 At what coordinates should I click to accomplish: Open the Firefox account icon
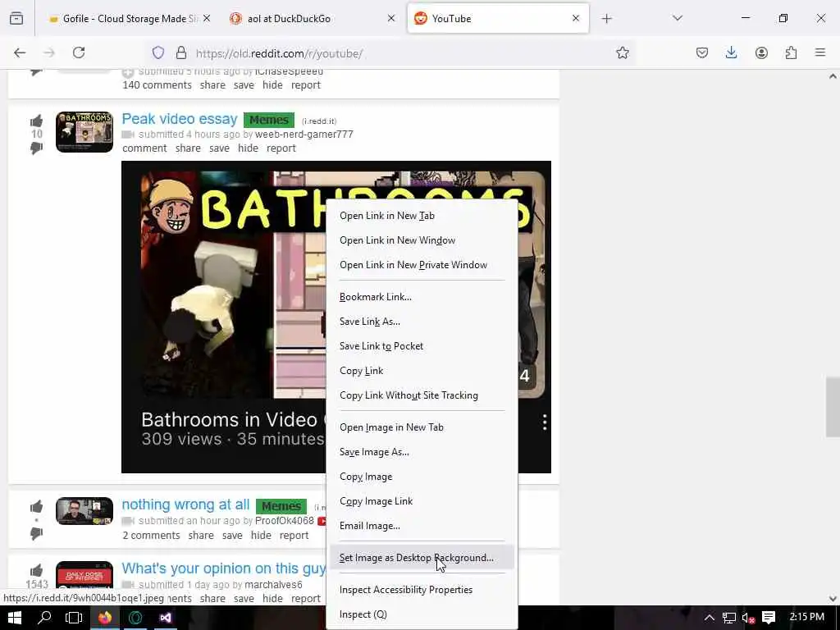pos(761,52)
